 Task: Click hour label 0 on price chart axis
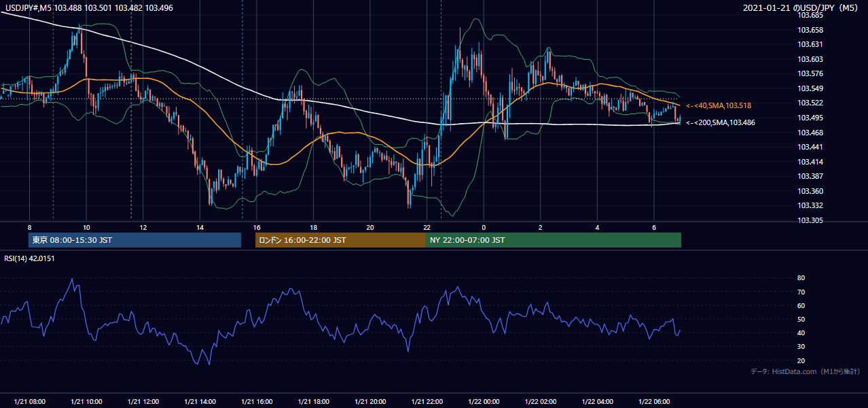tap(484, 227)
